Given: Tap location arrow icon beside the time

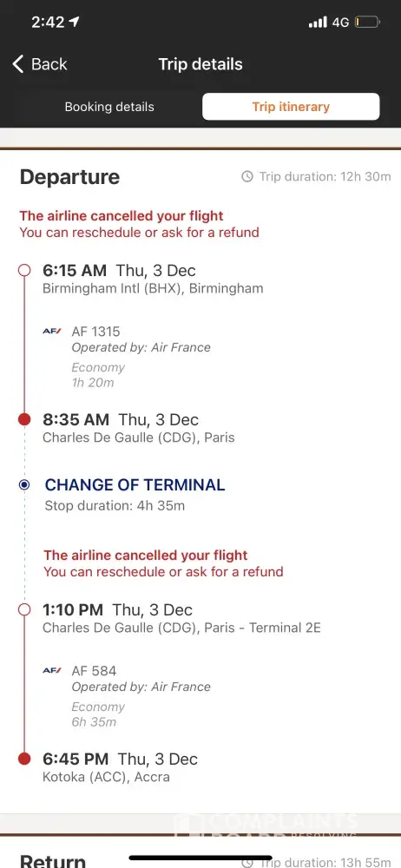Looking at the screenshot, I should [x=74, y=22].
